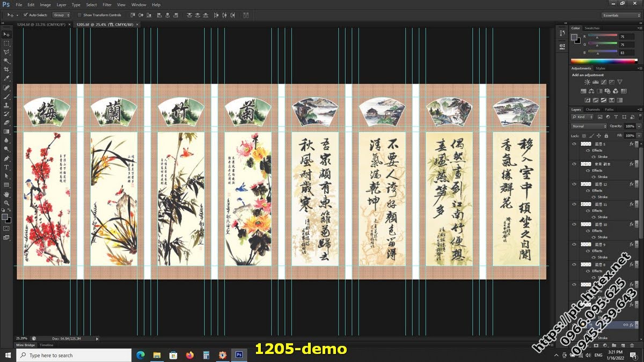Screen dimensions: 644x362
Task: Hide layer 图层 10 via eye icon
Action: point(574,224)
